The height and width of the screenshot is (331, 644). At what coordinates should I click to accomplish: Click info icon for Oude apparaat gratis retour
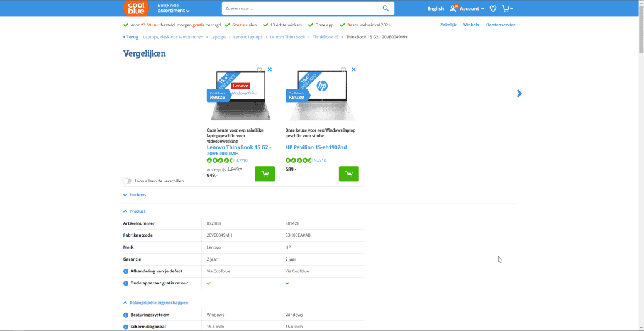(126, 283)
